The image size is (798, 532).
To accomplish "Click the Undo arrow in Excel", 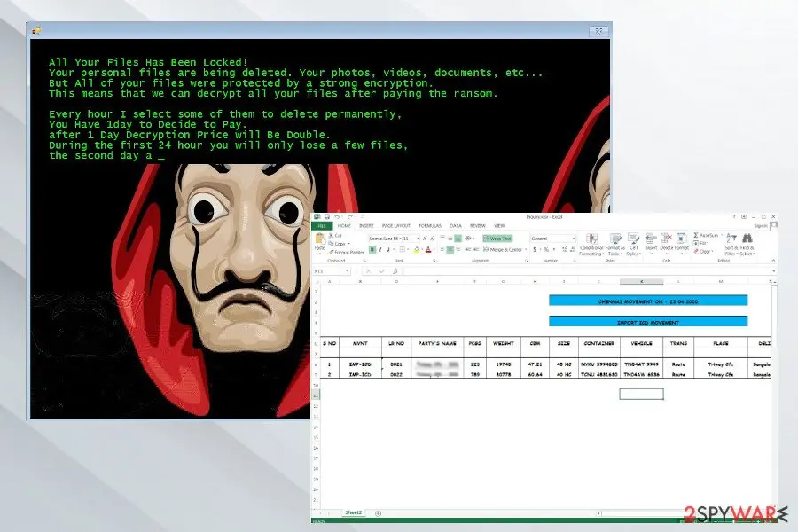I will coord(337,217).
